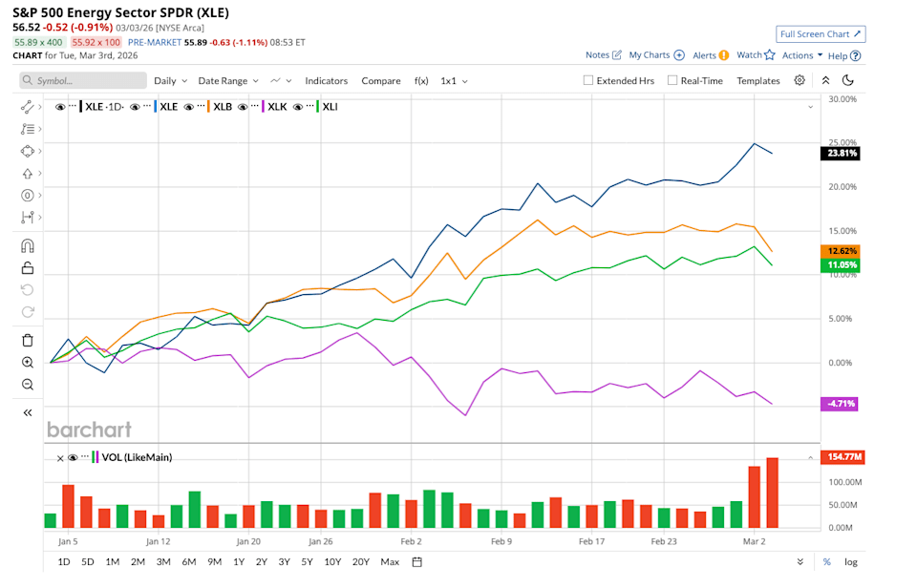
Task: Open the Date Range dropdown
Action: point(225,81)
